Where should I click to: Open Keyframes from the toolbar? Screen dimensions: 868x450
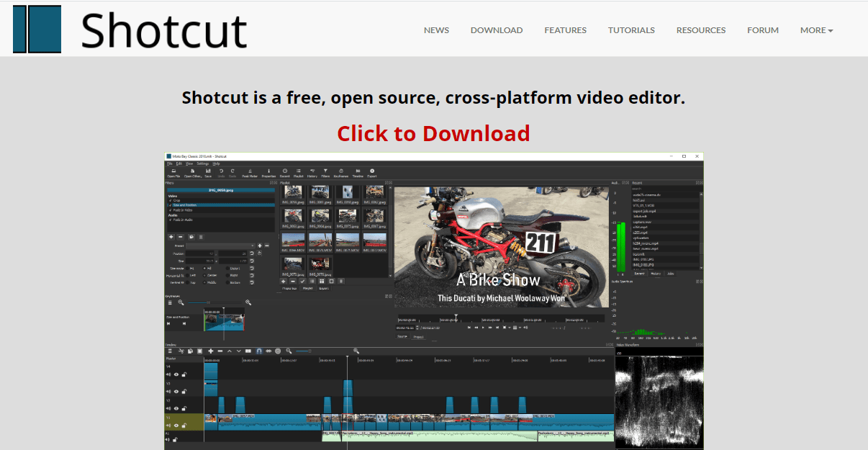pos(341,173)
